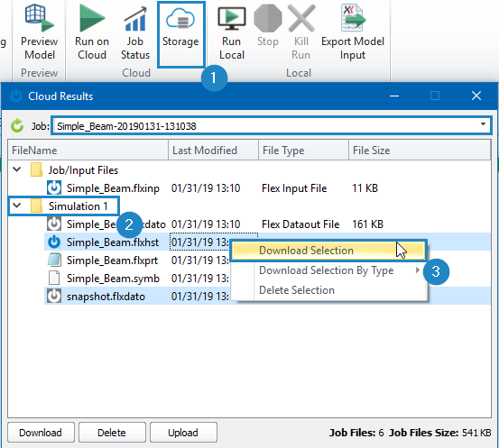
Task: Open the Storage cloud icon
Action: coord(180,18)
